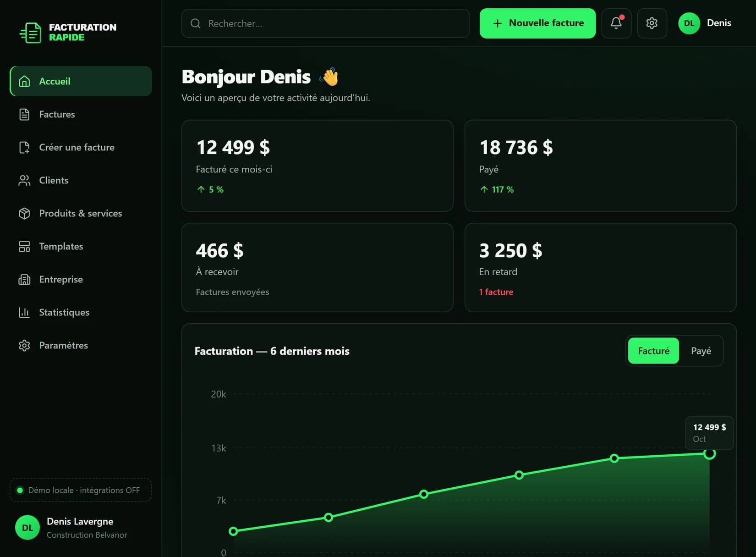Click the Accueil home icon
This screenshot has height=557, width=756.
[x=24, y=81]
